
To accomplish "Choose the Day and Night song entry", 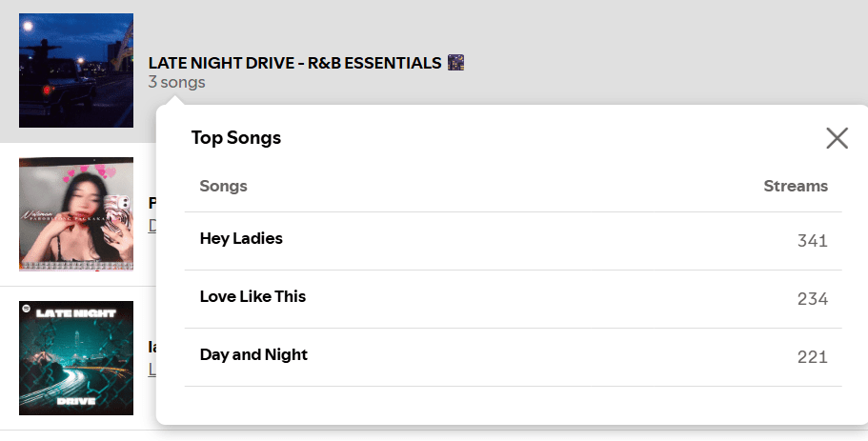I will coord(253,355).
